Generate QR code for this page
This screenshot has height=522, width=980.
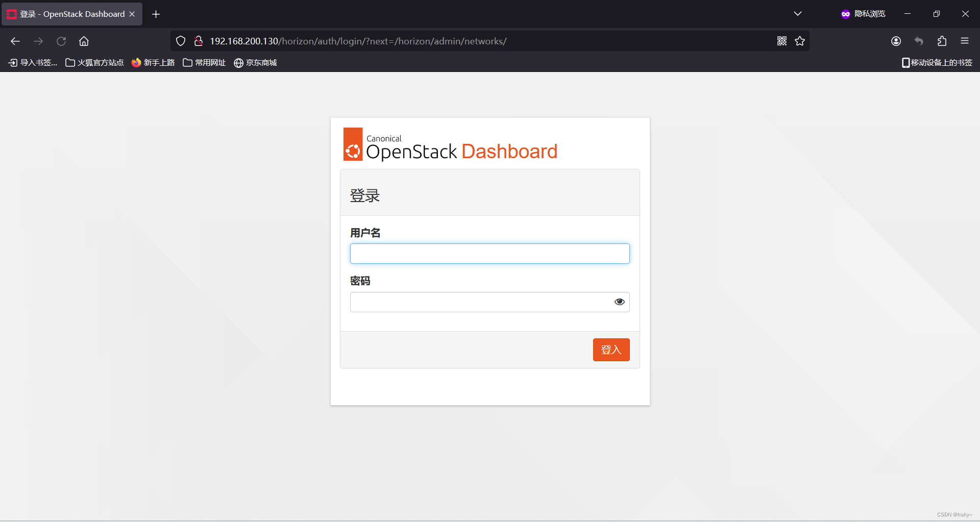pos(782,41)
